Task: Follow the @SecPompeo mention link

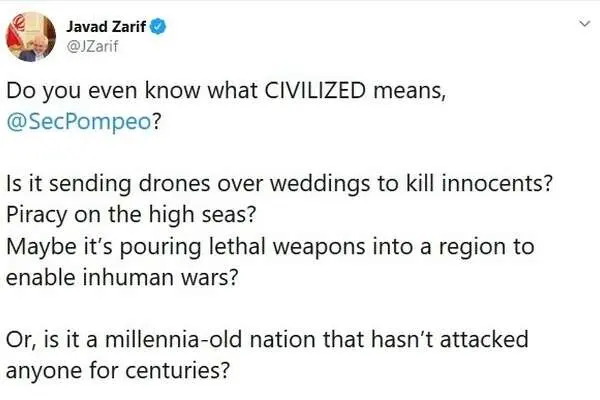Action: 79,122
